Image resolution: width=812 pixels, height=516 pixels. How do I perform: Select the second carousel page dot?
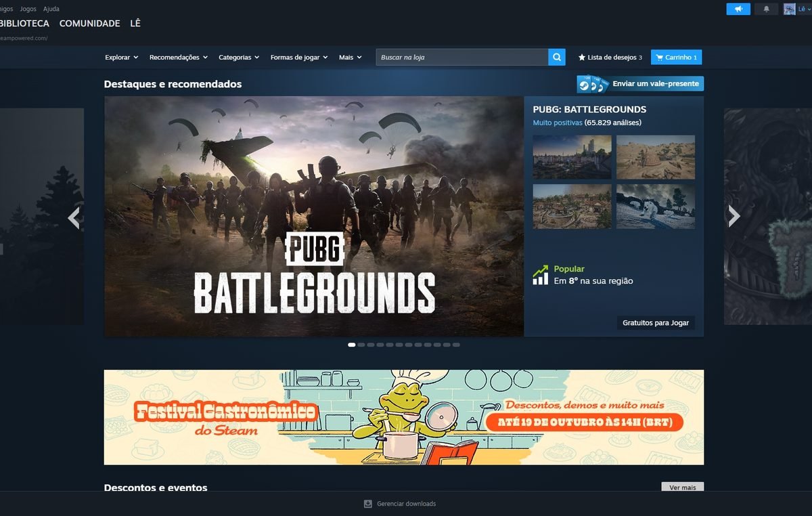coord(361,345)
